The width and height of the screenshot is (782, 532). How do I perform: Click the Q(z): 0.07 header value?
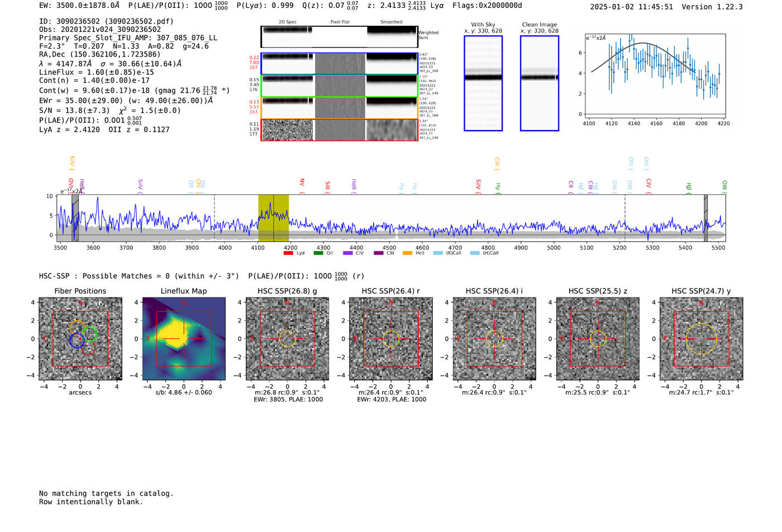(x=331, y=6)
